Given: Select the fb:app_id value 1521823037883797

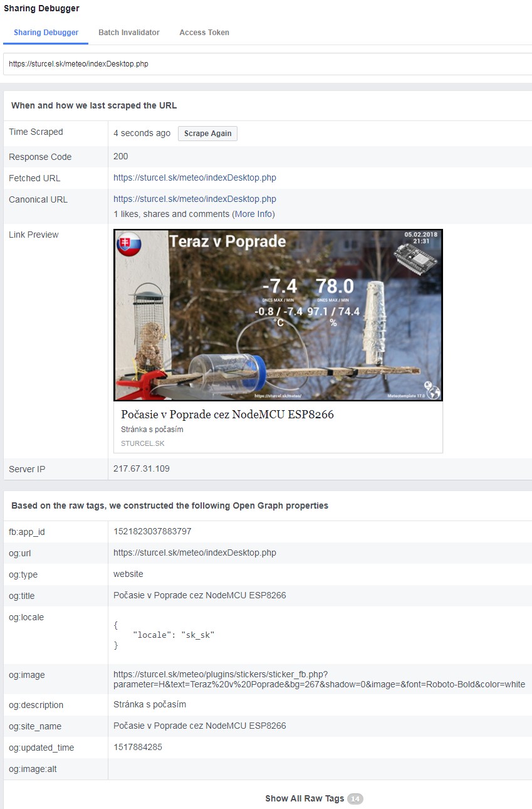Looking at the screenshot, I should [152, 532].
